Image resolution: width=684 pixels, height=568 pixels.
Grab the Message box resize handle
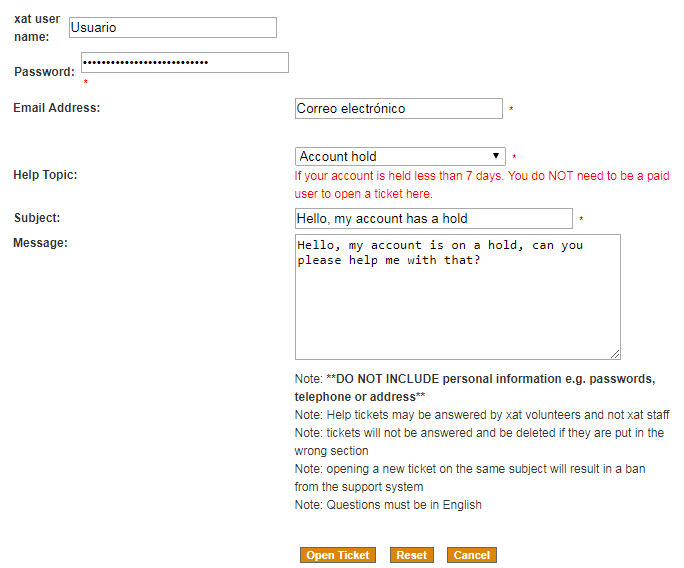(x=615, y=354)
